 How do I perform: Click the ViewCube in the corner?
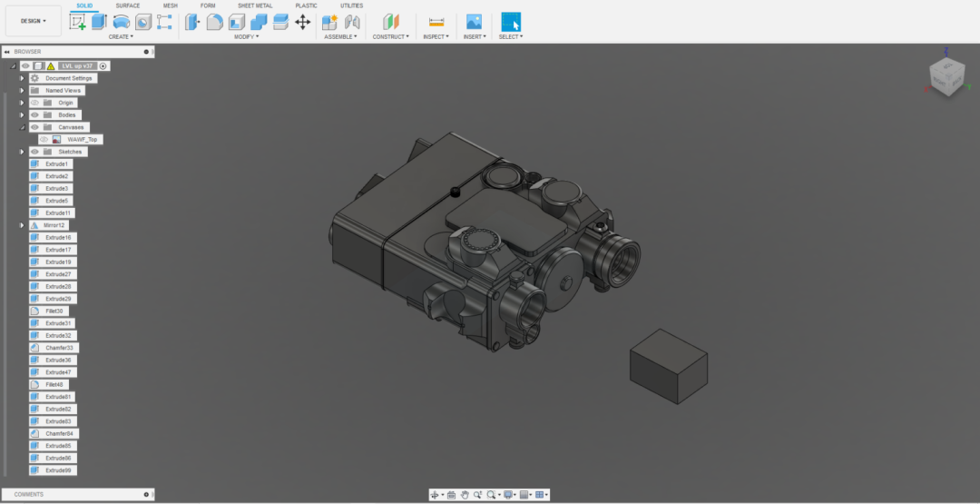[946, 77]
